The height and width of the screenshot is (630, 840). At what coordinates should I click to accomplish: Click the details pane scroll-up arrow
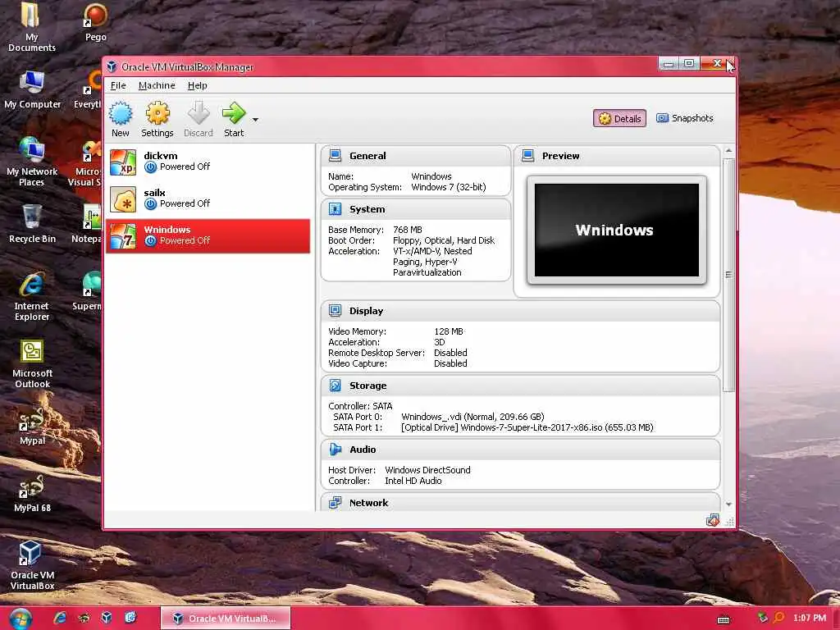point(728,151)
